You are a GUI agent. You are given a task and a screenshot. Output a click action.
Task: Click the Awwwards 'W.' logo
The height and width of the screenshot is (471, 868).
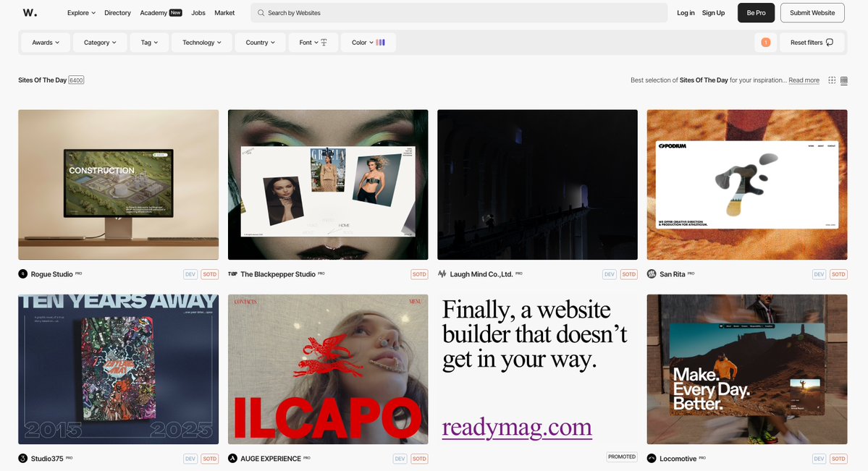(x=30, y=12)
